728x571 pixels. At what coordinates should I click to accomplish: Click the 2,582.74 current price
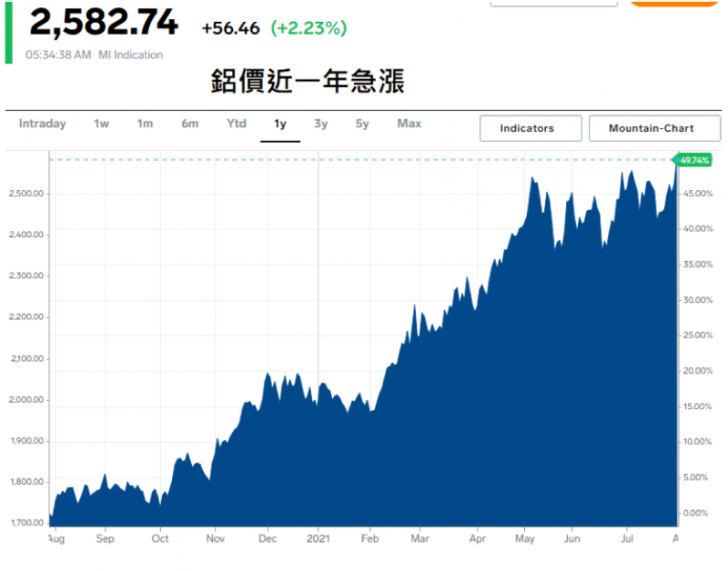(x=104, y=25)
